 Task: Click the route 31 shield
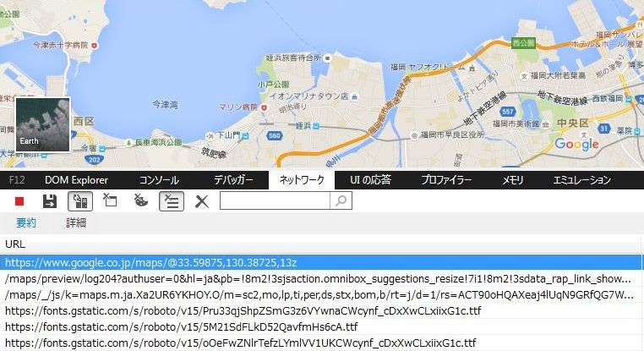tap(603, 129)
